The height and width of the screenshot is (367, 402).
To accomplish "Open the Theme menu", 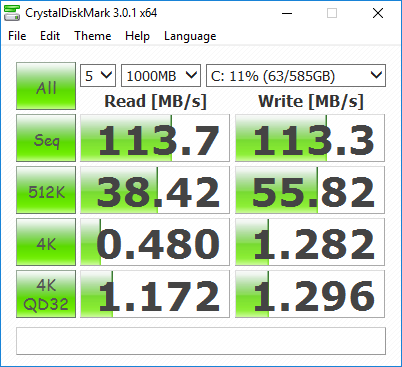I will pyautogui.click(x=93, y=36).
